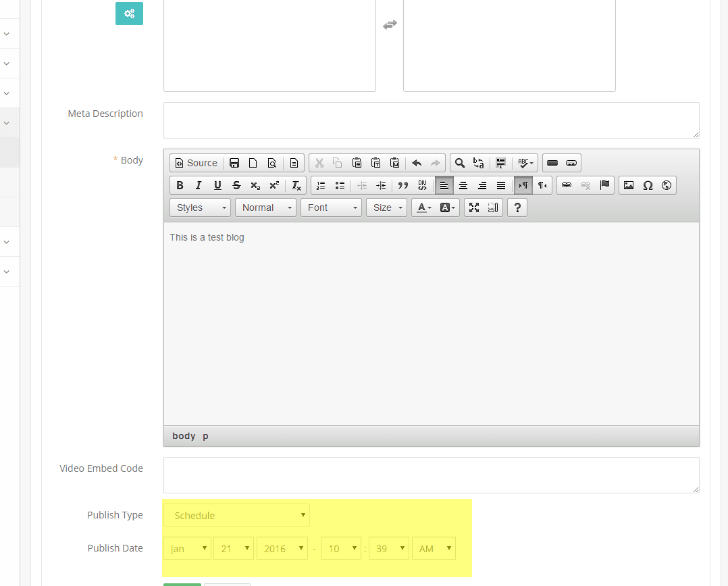Click into the Meta Description field

[x=431, y=120]
